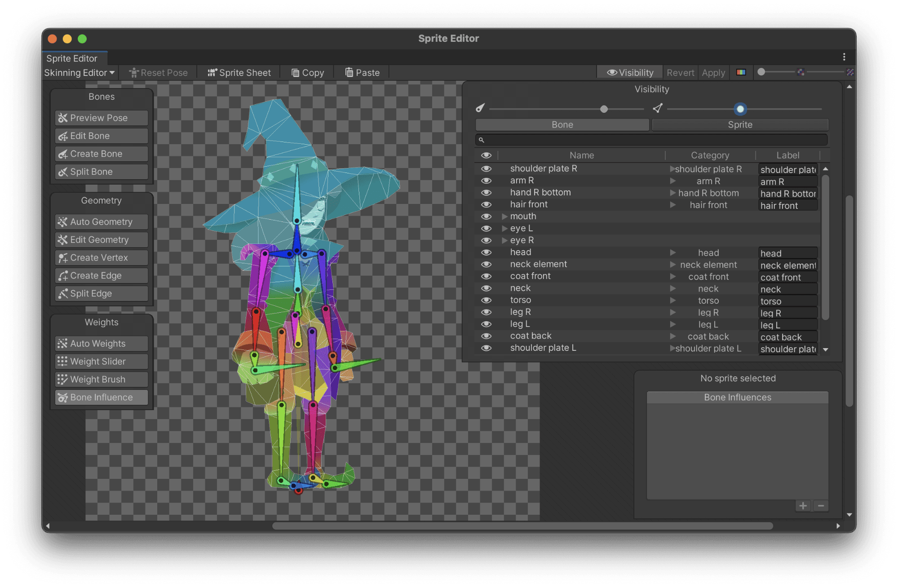
Task: Click the Bone Influences list header
Action: [737, 397]
